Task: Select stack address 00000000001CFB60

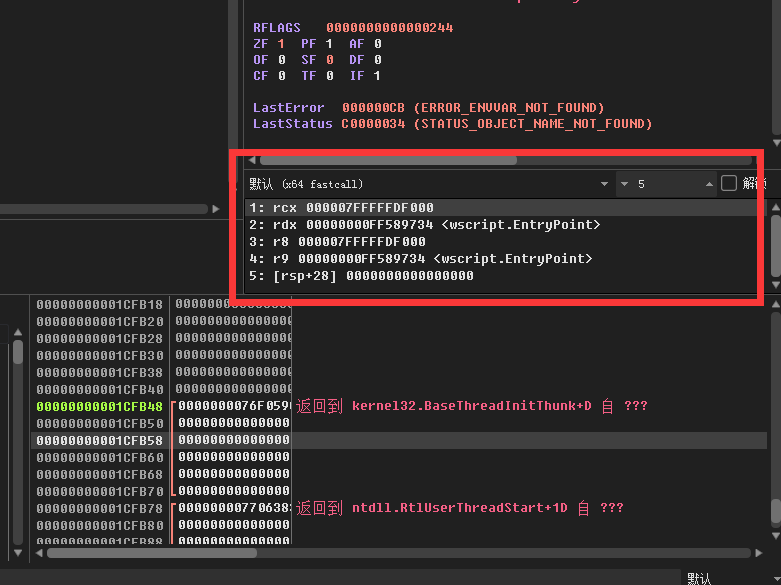Action: pyautogui.click(x=100, y=457)
